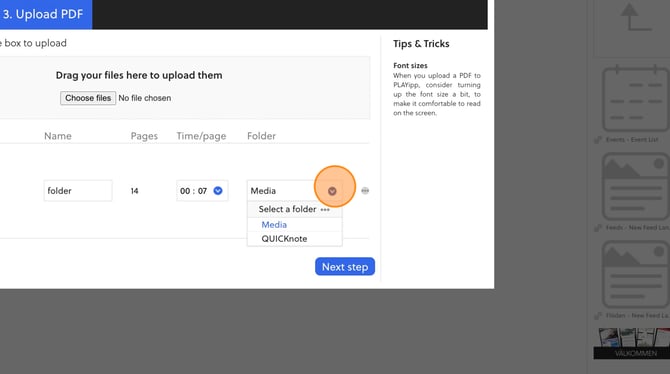Click the Next step button
This screenshot has width=670, height=374.
coord(345,267)
